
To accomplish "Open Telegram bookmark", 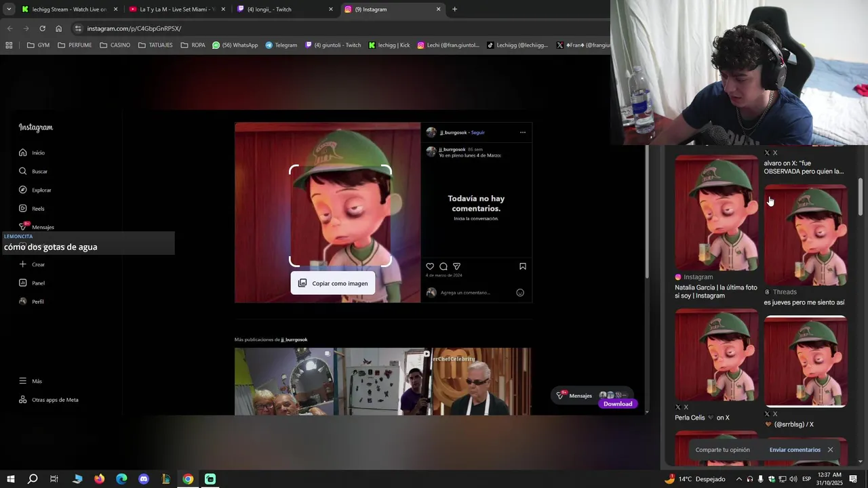I will pos(281,45).
